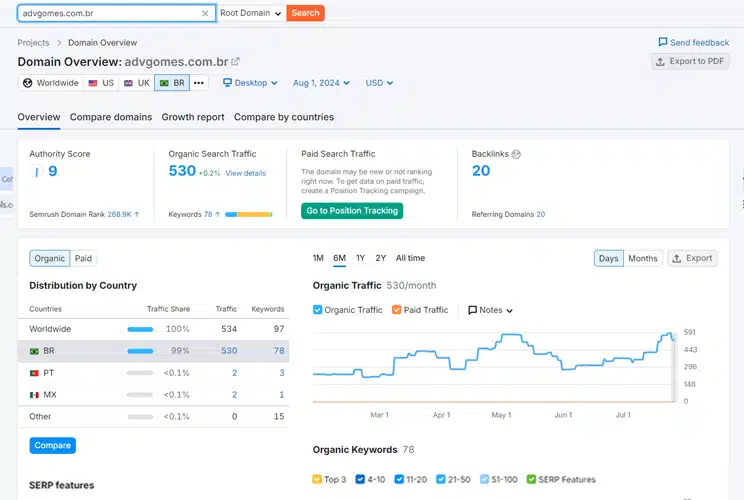The width and height of the screenshot is (744, 500).
Task: Toggle the 11-20 keywords checkbox
Action: (399, 479)
